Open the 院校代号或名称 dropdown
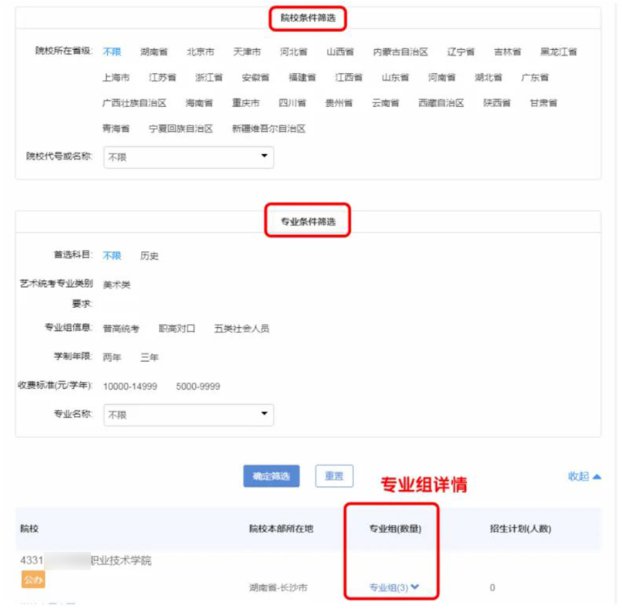The image size is (622, 614). click(188, 157)
